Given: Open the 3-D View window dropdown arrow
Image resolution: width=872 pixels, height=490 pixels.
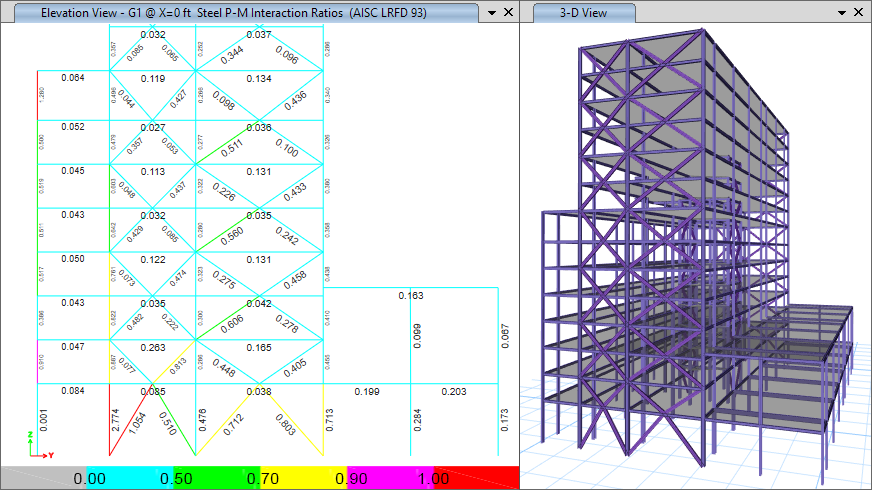Looking at the screenshot, I should coord(839,13).
